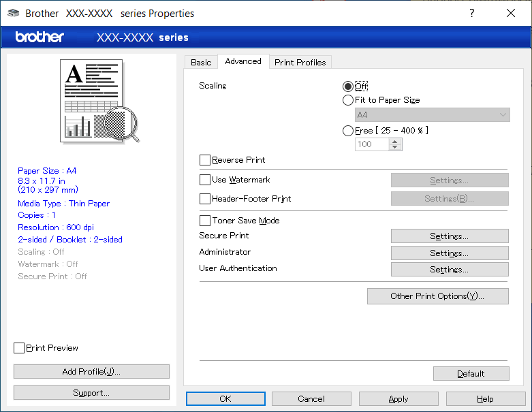Select the Off scaling radio button

pos(348,86)
